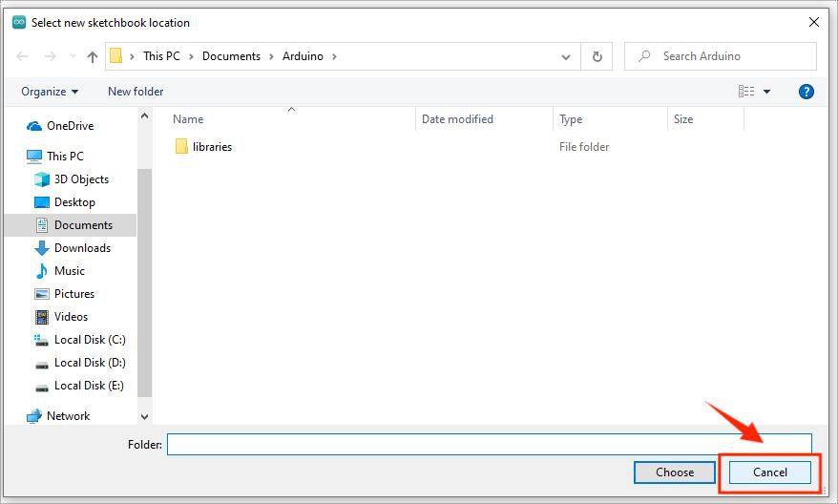Select OneDrive in the navigation pane
Image resolution: width=838 pixels, height=504 pixels.
click(70, 126)
